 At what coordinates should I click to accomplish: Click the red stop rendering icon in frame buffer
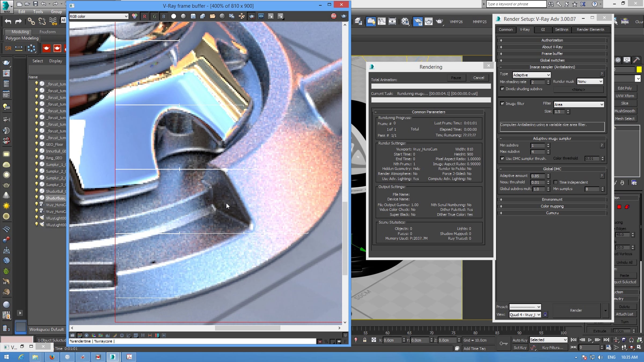pyautogui.click(x=334, y=16)
